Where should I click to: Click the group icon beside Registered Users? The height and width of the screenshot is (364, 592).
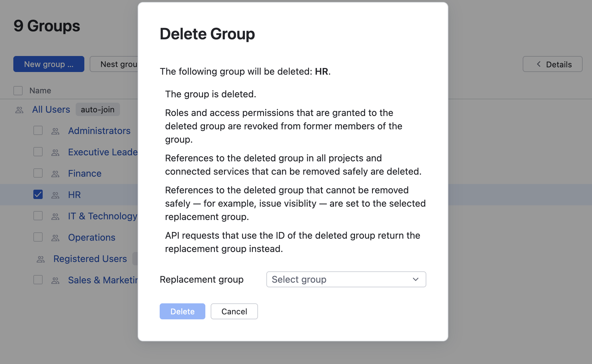coord(41,259)
